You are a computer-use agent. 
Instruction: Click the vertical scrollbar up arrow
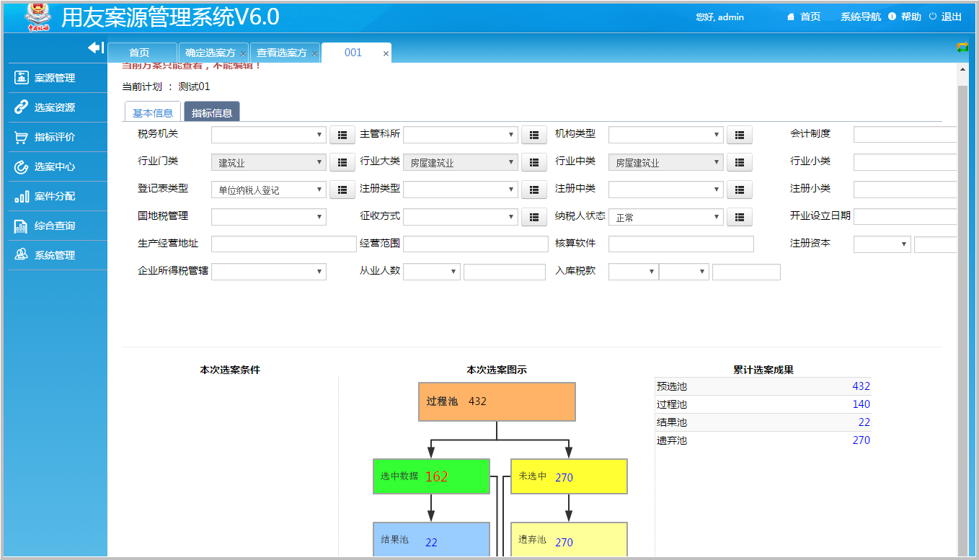(962, 70)
